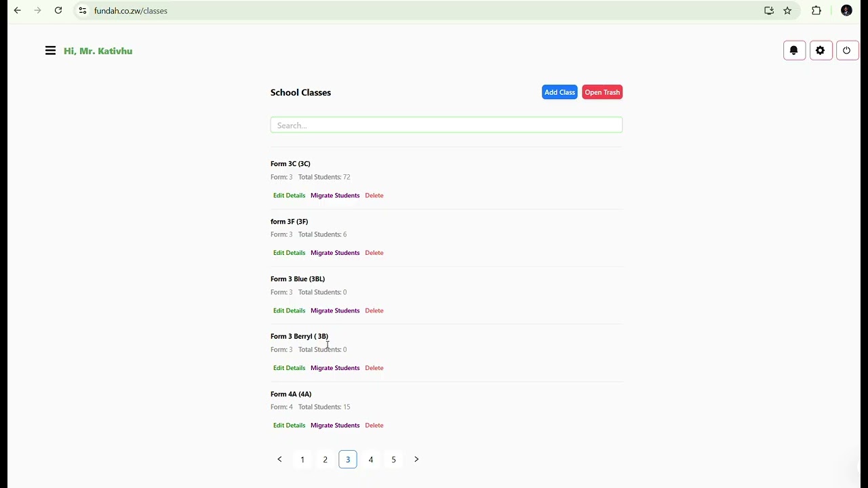Image resolution: width=868 pixels, height=488 pixels.
Task: Edit details of Form 3 Blue (3BL)
Action: [290, 310]
